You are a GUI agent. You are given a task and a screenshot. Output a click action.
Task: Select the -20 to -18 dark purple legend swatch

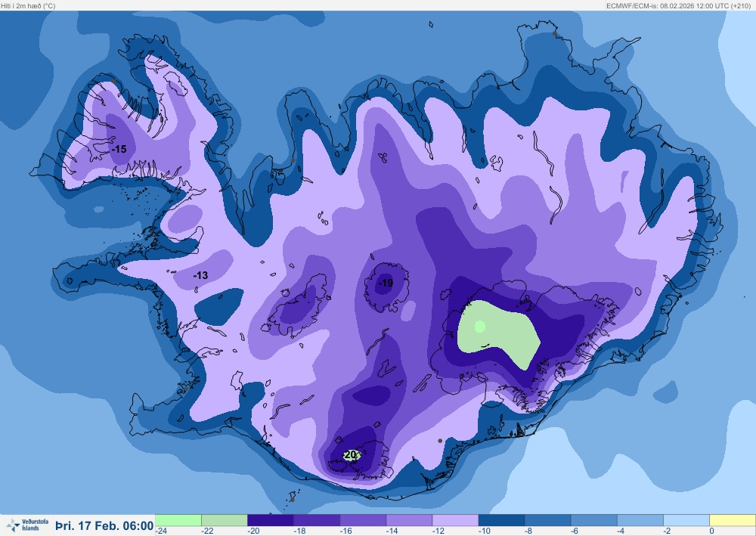tap(271, 521)
